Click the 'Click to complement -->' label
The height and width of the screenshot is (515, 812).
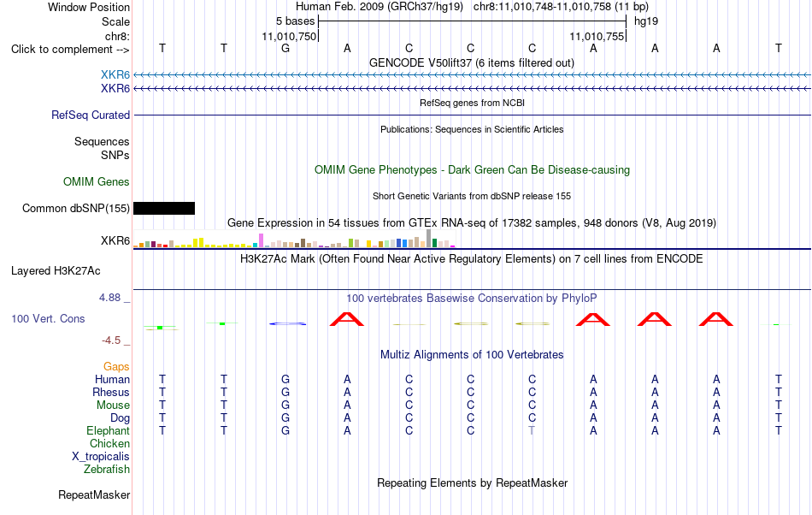coord(70,50)
